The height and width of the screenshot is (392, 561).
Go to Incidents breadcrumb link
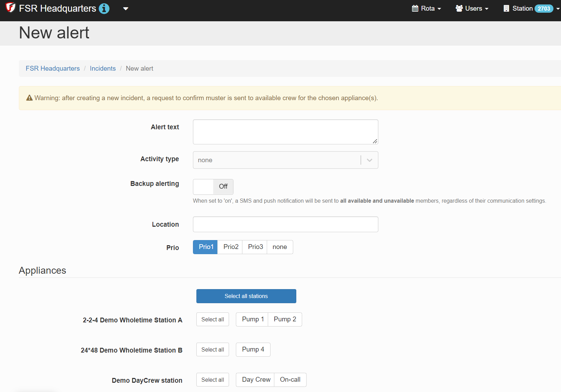click(103, 69)
